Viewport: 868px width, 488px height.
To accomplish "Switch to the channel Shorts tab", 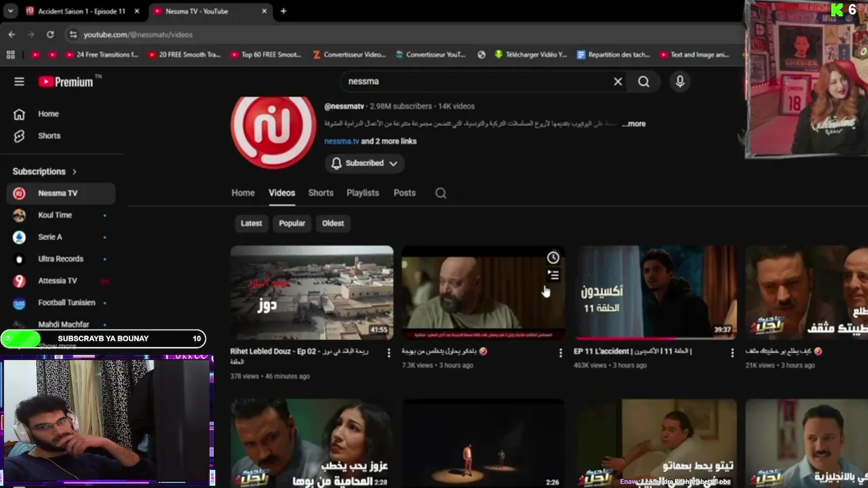I will point(321,193).
